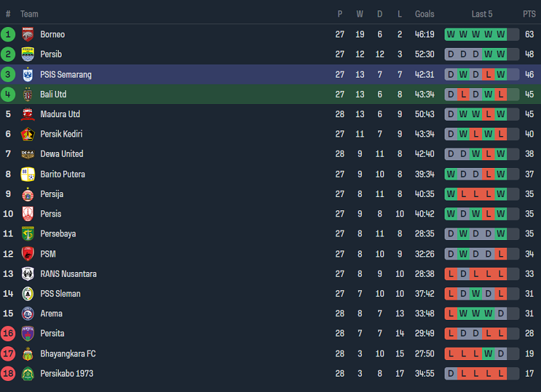Image resolution: width=541 pixels, height=392 pixels.
Task: Click the Persib team logo
Action: (28, 54)
